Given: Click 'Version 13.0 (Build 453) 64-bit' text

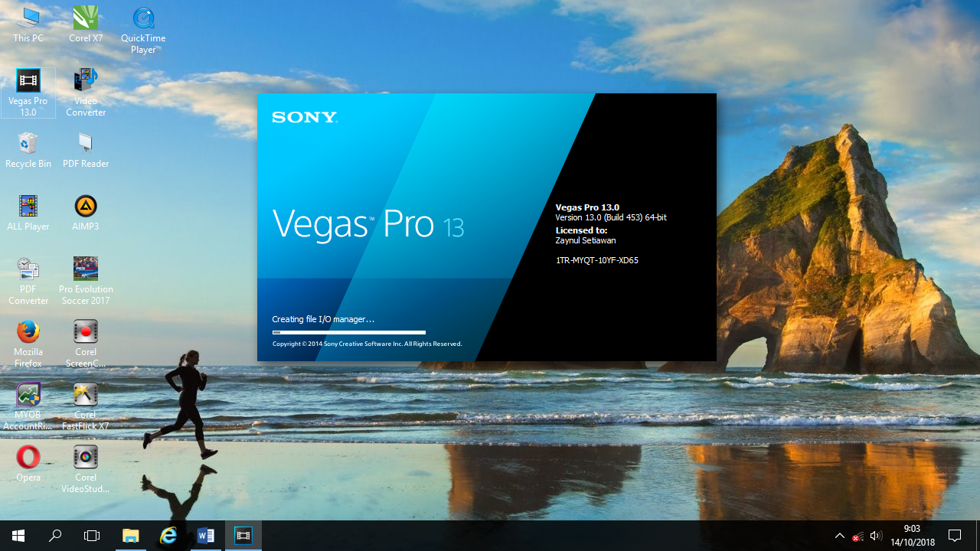Looking at the screenshot, I should [x=611, y=217].
